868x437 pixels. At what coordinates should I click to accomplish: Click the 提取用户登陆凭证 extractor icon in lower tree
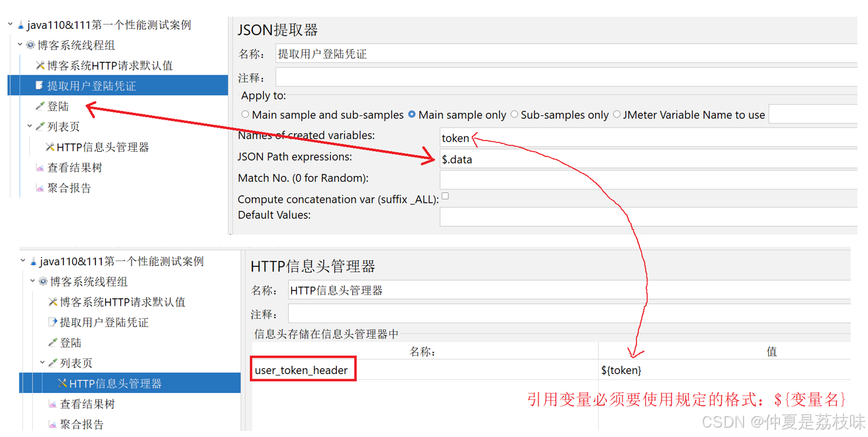coord(52,322)
